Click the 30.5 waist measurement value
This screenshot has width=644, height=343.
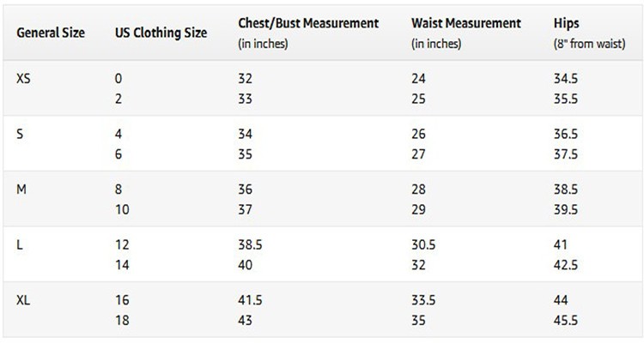[x=423, y=245]
